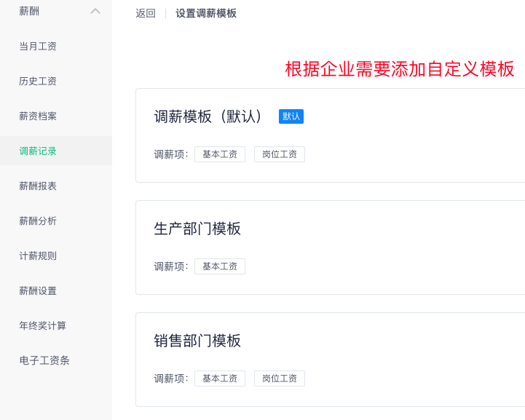Open 历史工资 page
Screen dimensions: 525x420
pyautogui.click(x=38, y=81)
